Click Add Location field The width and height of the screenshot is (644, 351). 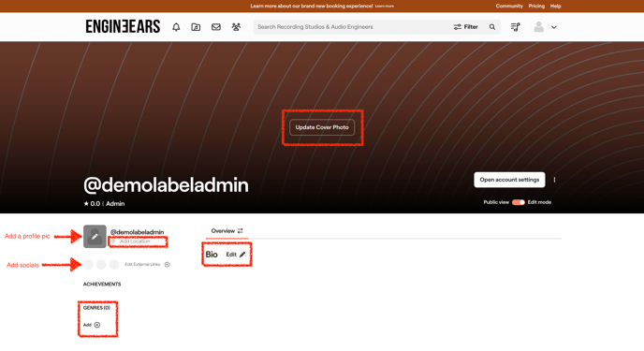click(135, 241)
